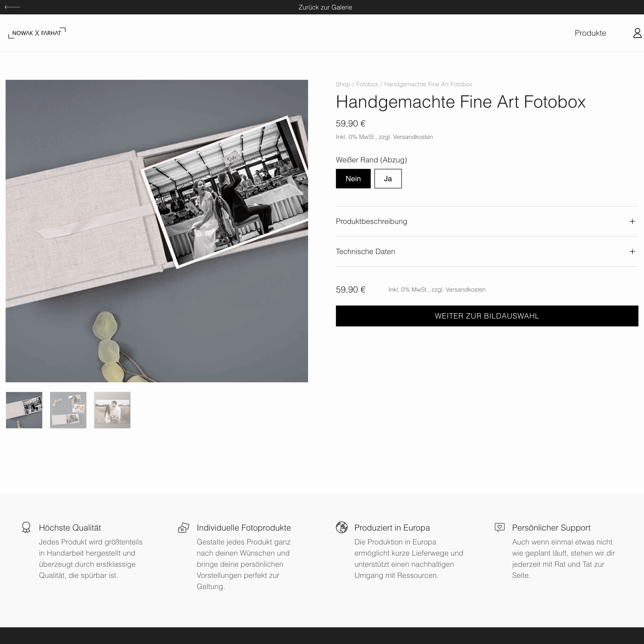Click the Individuelle Fotoprodukte camera icon

click(183, 528)
